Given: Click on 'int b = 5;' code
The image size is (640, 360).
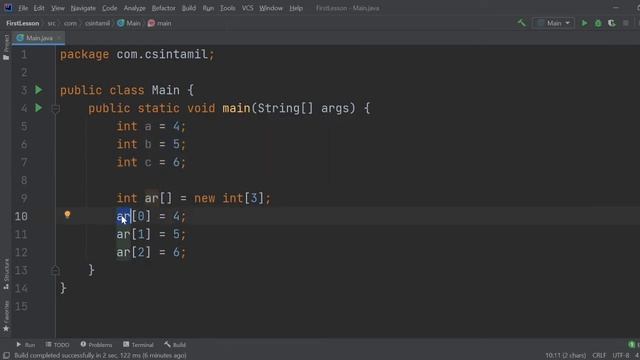Looking at the screenshot, I should tap(151, 144).
